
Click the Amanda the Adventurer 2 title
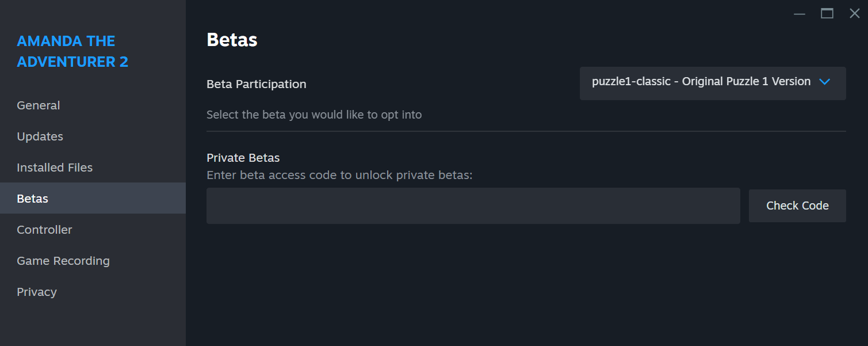pyautogui.click(x=72, y=51)
